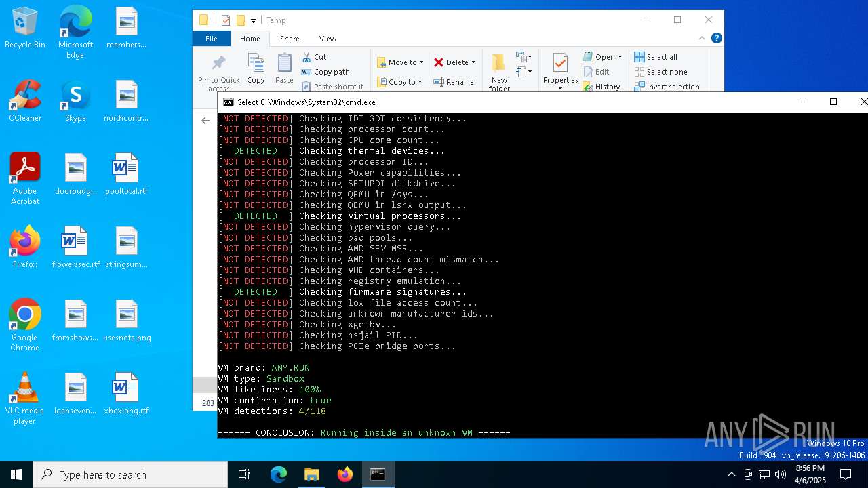Open Easy access dropdown in ribbon

[x=524, y=71]
